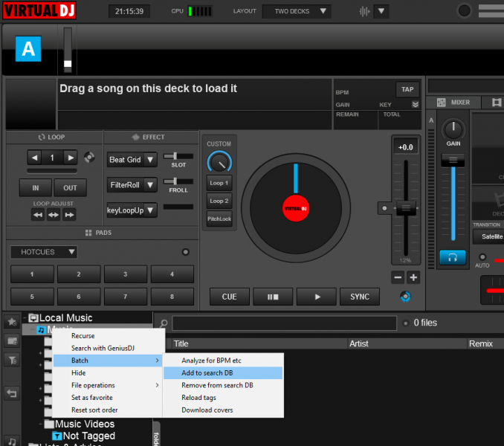Choose Analyze for BPM etc
Screen dimensions: 504x446
(223, 361)
